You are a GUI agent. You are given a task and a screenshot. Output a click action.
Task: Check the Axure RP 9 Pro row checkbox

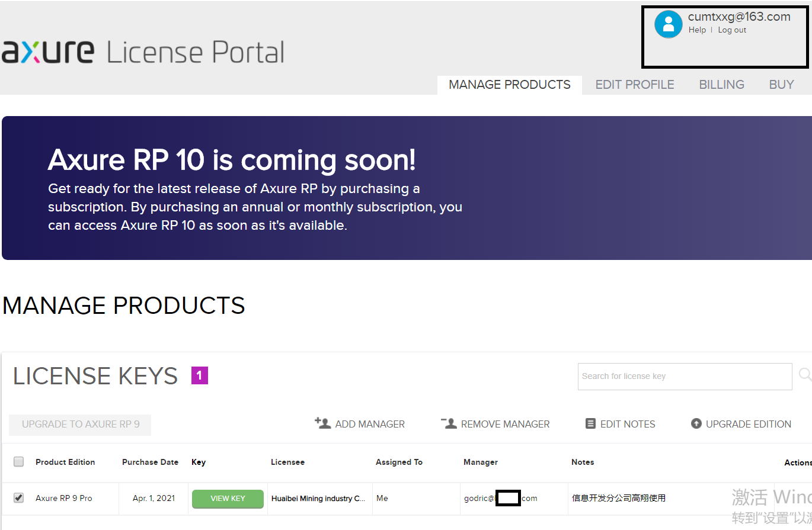pos(18,498)
